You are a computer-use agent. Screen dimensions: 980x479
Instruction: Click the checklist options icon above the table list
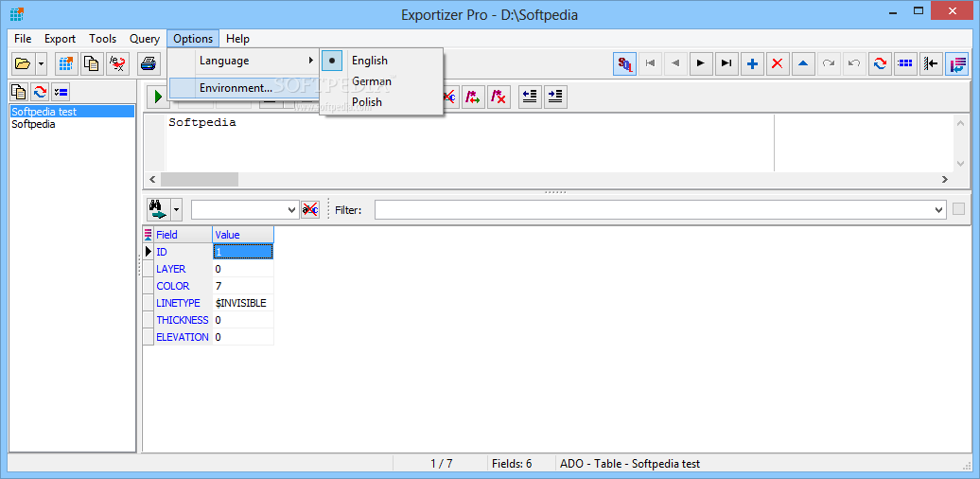(61, 92)
